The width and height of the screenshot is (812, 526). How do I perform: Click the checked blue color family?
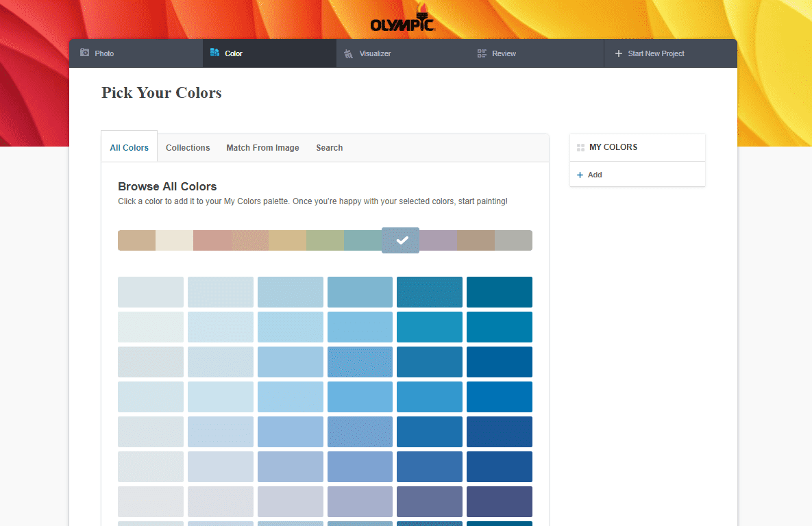[x=400, y=240]
